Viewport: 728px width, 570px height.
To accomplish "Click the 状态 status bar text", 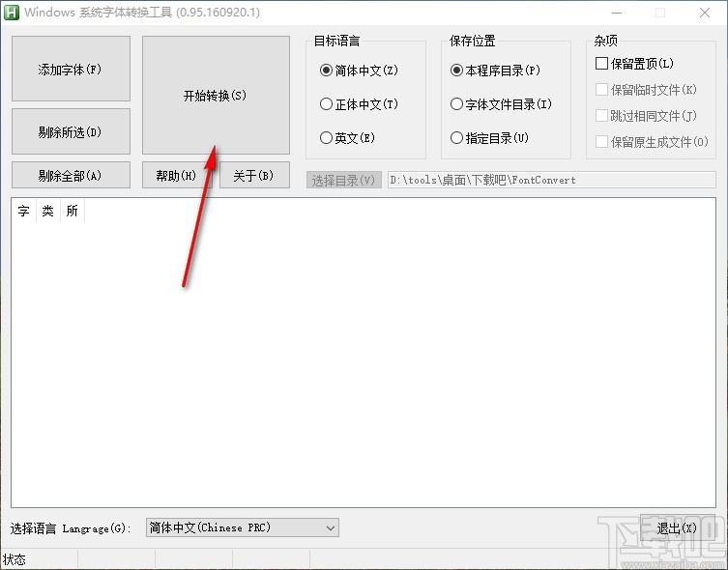I will (x=15, y=559).
